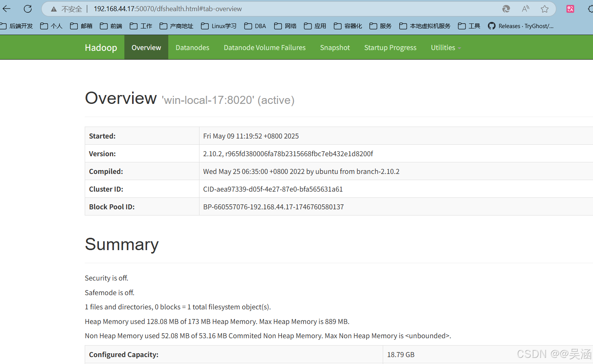Select the Cluster ID value 'CID-aea97339...'
Image resolution: width=593 pixels, height=364 pixels.
[273, 189]
